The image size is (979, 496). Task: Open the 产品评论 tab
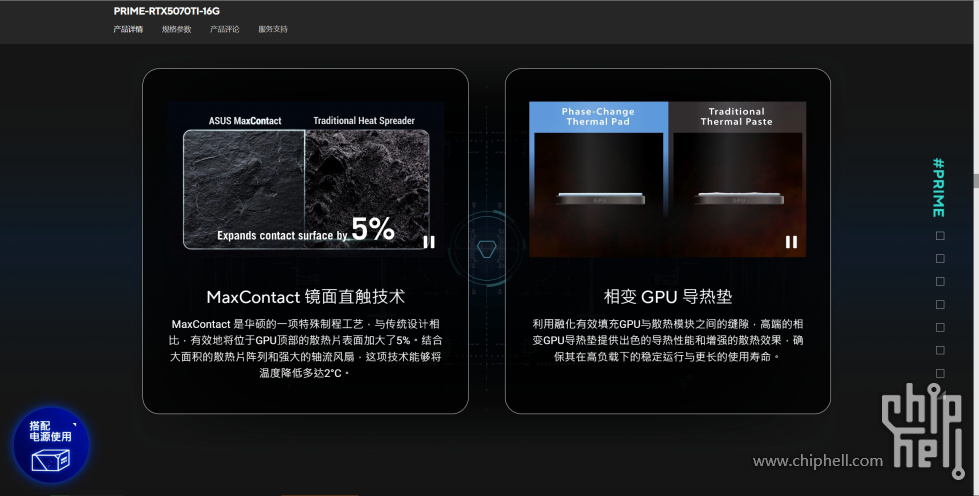tap(225, 29)
